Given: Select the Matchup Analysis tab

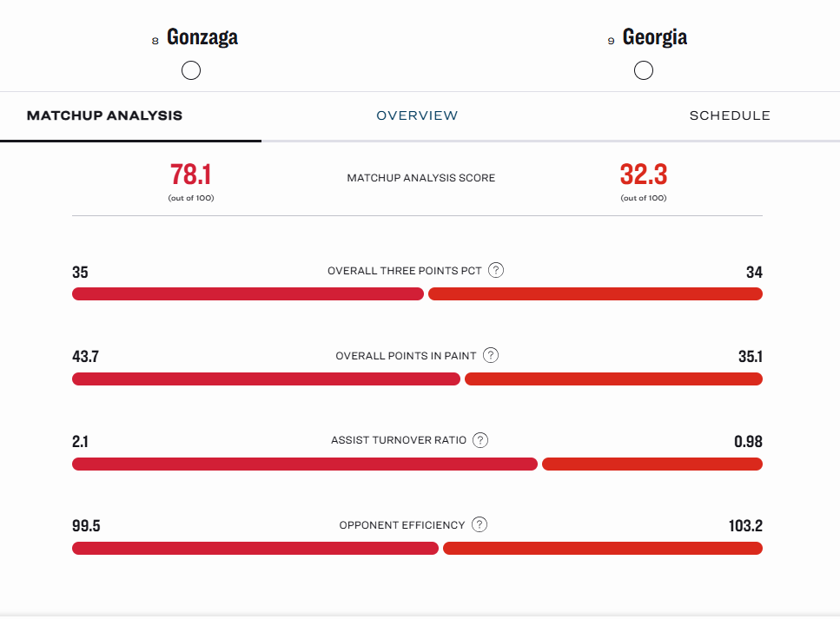Looking at the screenshot, I should pos(104,115).
